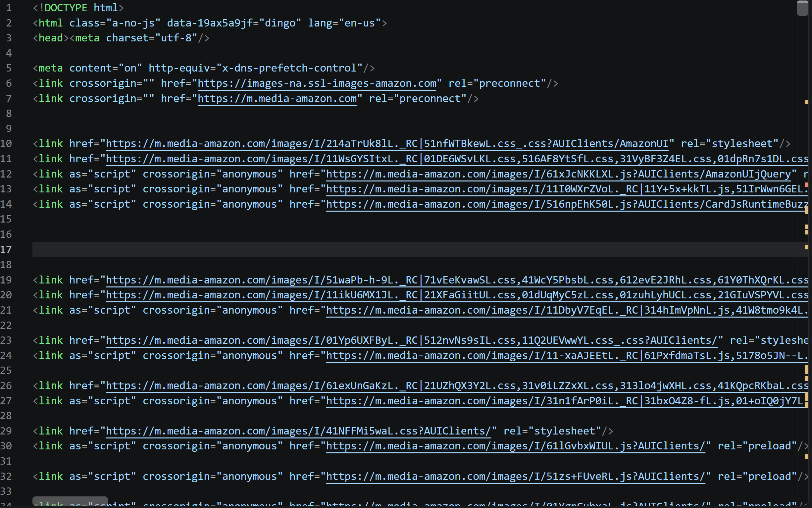Click the red marker in the scrollbar minimap
Viewport: 812px width, 508px height.
(x=806, y=185)
